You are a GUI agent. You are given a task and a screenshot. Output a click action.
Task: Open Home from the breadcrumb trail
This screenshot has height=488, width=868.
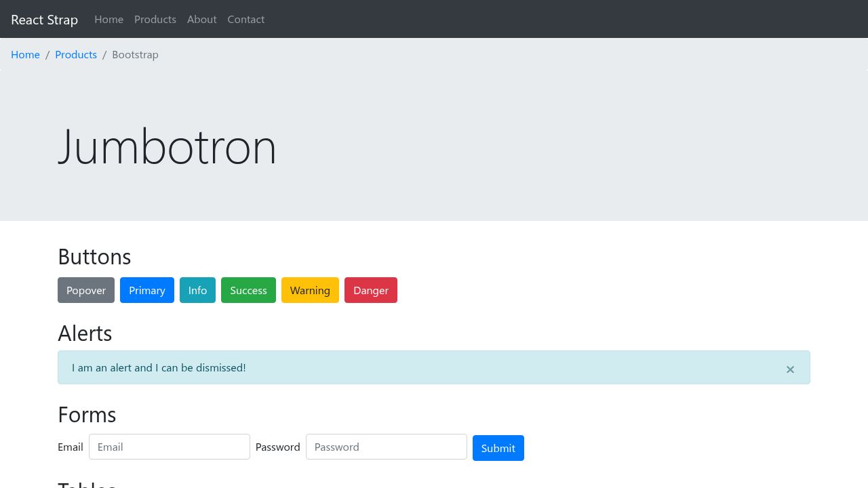click(x=25, y=54)
